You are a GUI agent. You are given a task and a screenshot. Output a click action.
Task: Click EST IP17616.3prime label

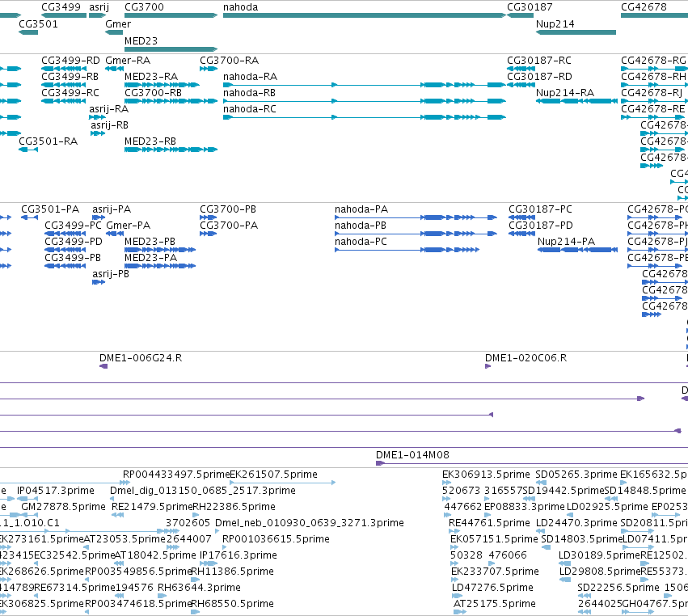pyautogui.click(x=238, y=555)
